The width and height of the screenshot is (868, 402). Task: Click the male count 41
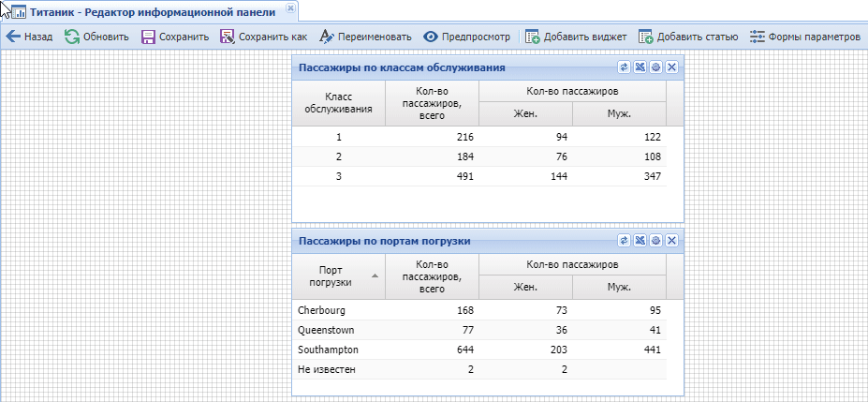click(655, 330)
